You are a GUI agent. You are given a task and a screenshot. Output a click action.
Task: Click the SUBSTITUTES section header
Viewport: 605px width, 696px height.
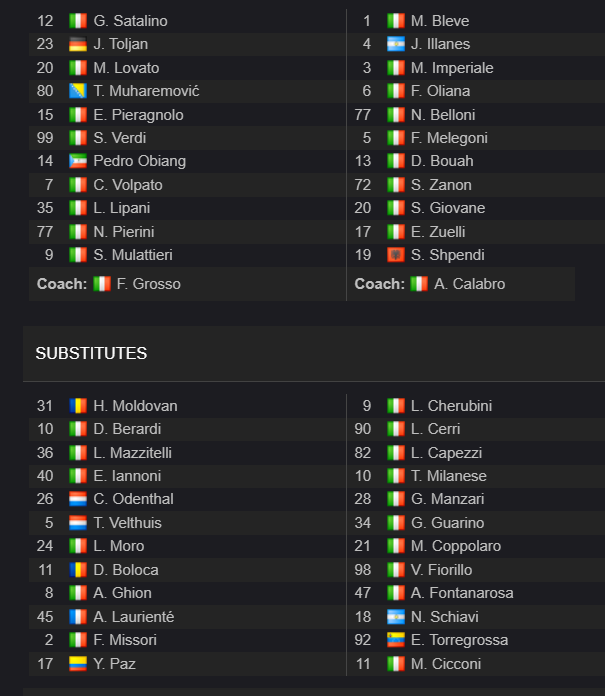coord(91,354)
